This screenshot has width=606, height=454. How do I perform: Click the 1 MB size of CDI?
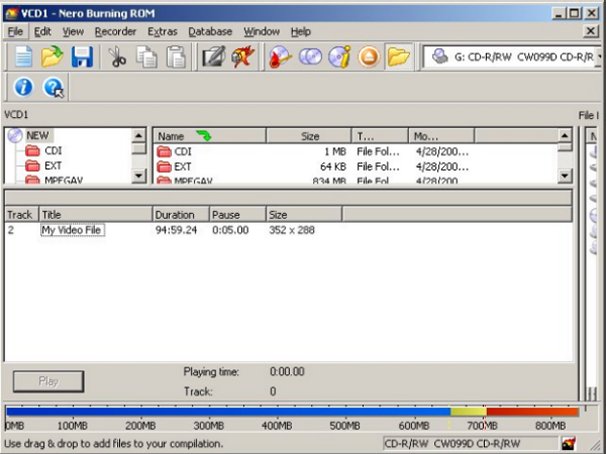(335, 151)
